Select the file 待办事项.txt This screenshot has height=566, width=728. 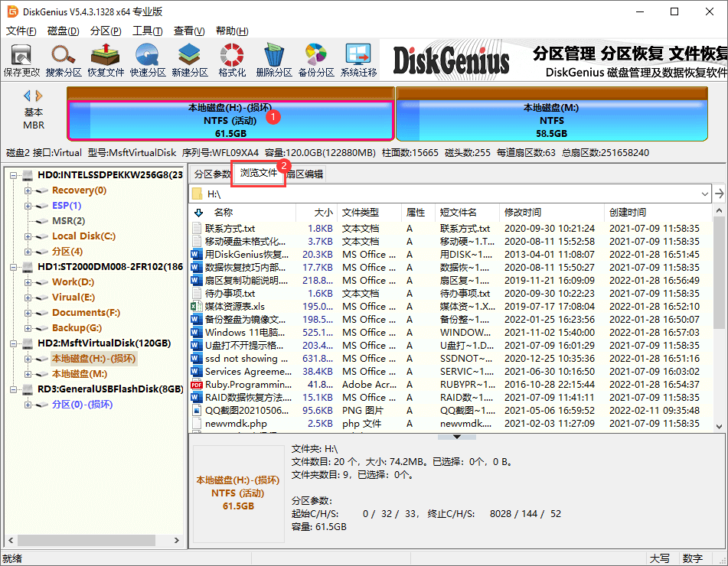tap(230, 293)
